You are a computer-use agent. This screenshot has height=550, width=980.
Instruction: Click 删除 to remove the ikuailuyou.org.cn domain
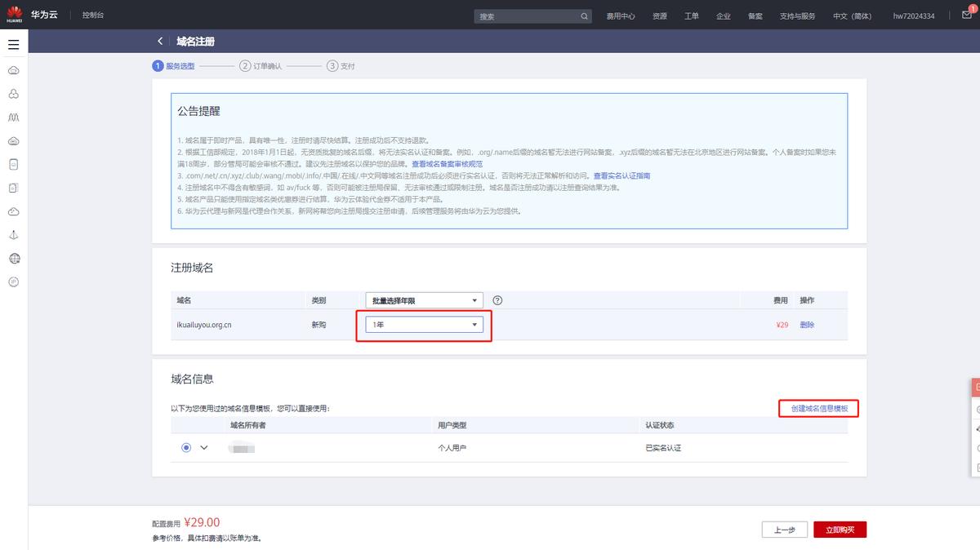pos(807,325)
